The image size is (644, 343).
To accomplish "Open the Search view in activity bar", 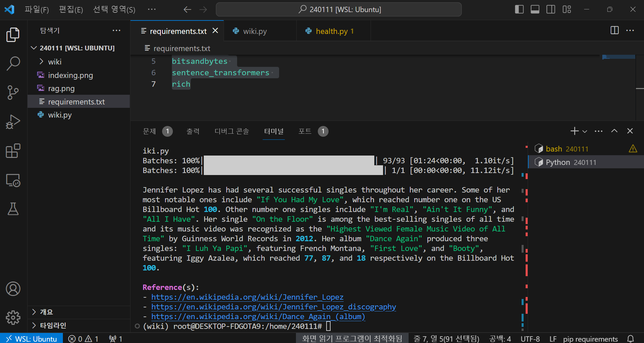I will [x=13, y=63].
